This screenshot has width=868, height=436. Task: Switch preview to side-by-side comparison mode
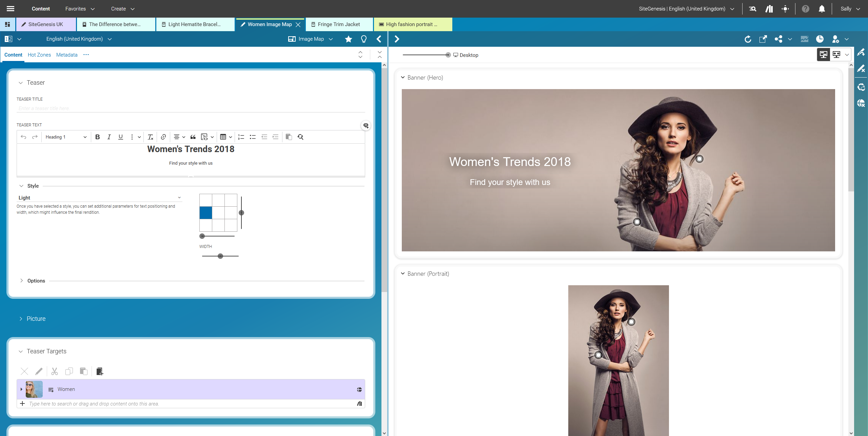coord(836,54)
